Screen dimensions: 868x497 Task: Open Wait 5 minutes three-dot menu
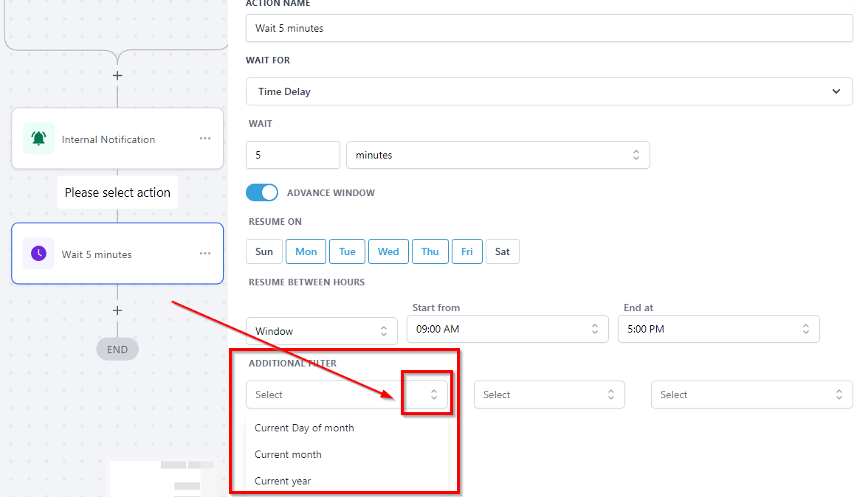(205, 253)
